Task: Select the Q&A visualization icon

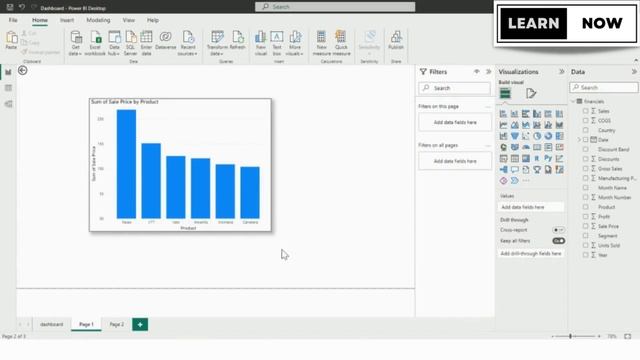Action: click(x=515, y=169)
